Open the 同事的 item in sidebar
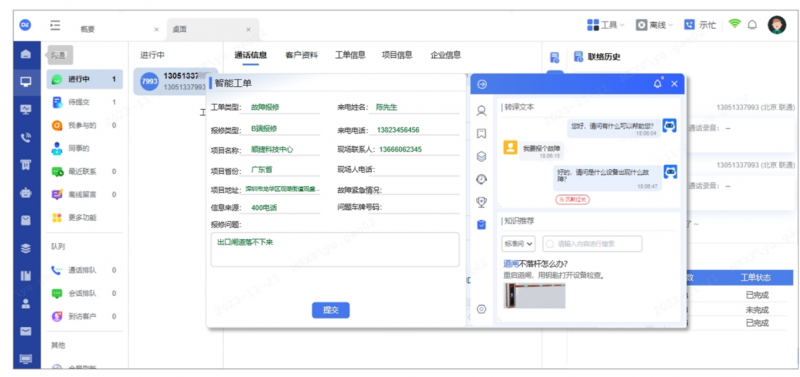 tap(85, 148)
